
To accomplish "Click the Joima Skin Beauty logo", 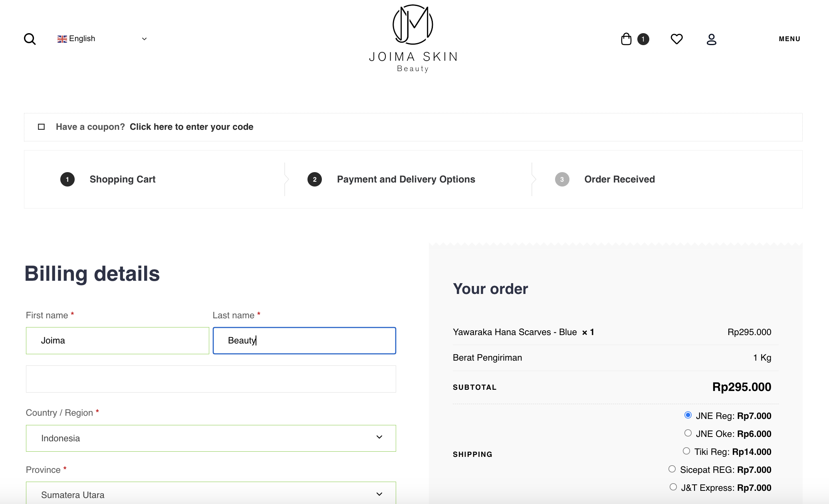I will click(413, 38).
